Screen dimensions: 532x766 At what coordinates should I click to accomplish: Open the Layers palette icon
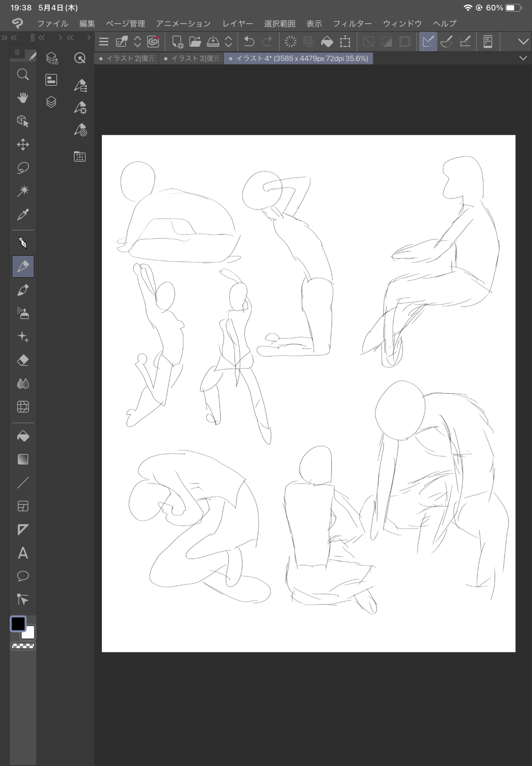point(51,102)
